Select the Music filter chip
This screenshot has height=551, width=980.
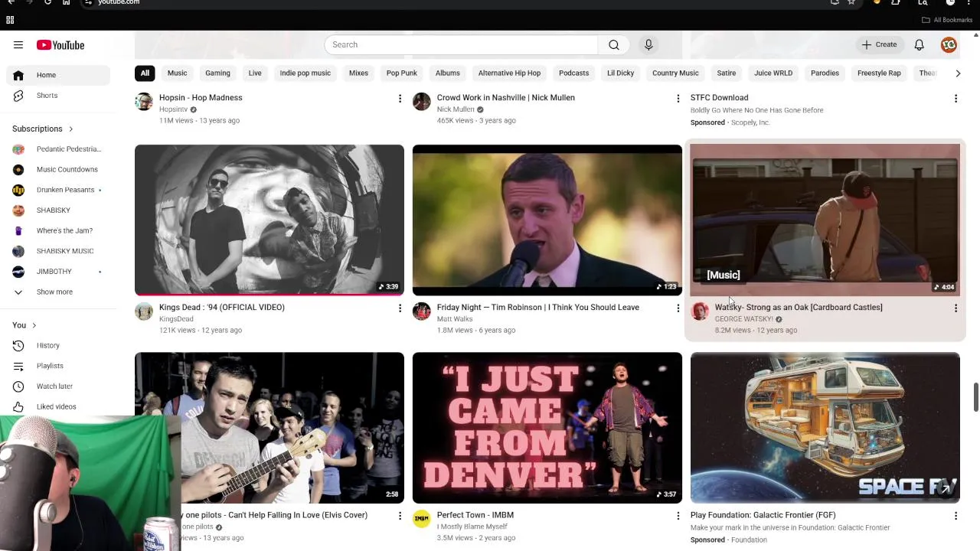[x=177, y=73]
